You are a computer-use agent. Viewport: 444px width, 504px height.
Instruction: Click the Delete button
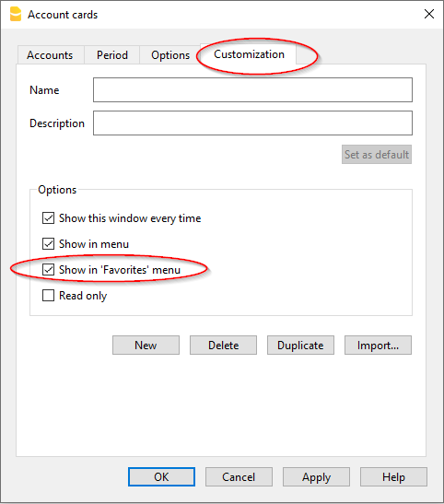[223, 346]
